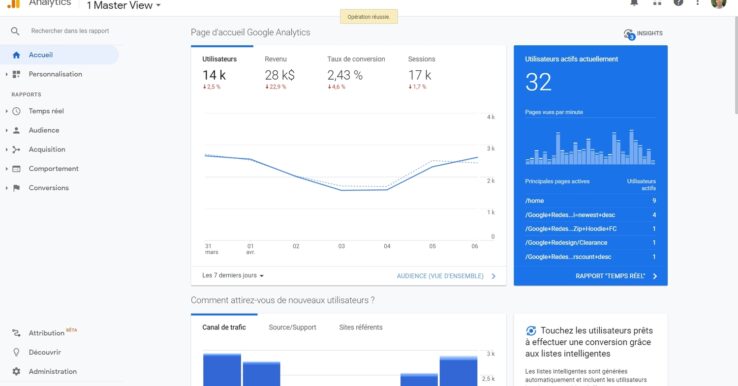Switch to the Source/Support tab
The height and width of the screenshot is (386, 738).
[292, 327]
